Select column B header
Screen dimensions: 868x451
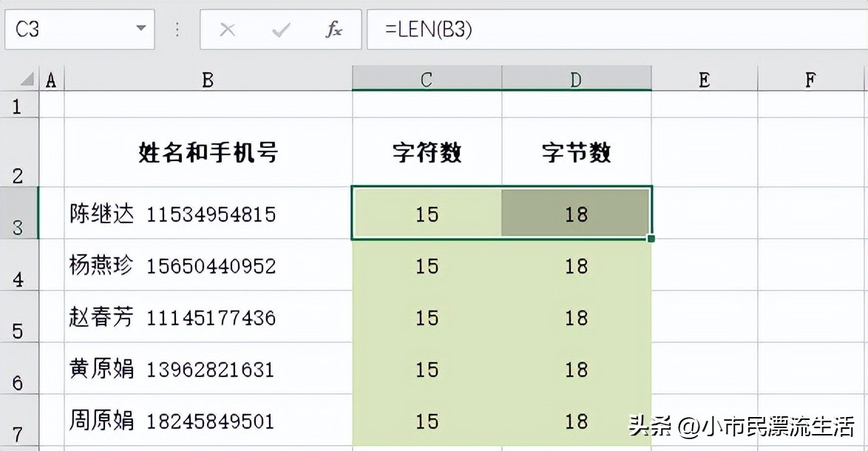click(208, 79)
